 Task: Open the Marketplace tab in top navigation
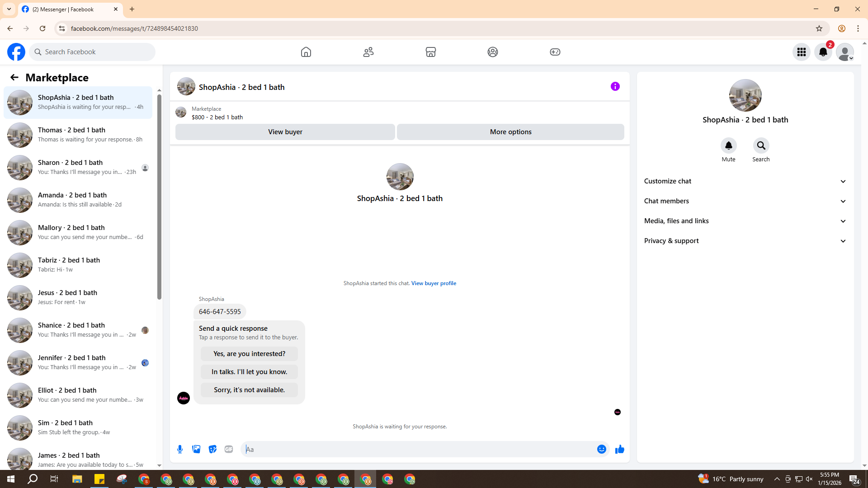(x=430, y=52)
